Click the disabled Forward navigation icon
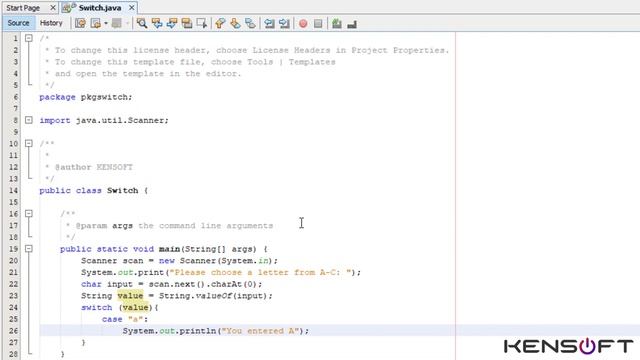Viewport: 640px width, 360px height. [117, 23]
